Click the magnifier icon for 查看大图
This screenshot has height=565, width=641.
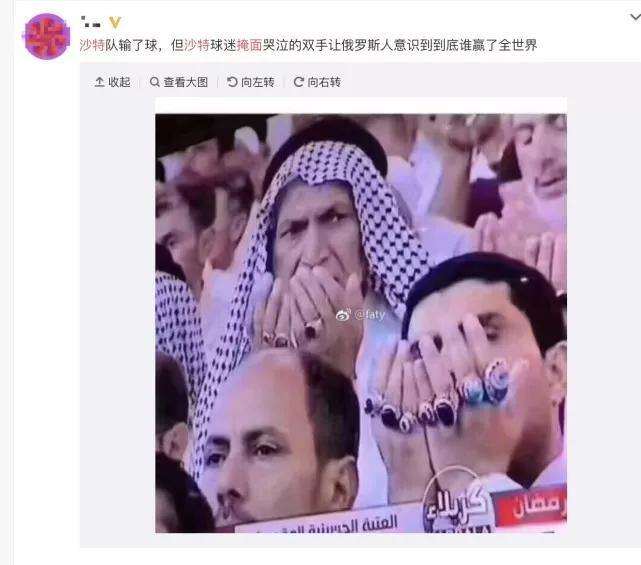coord(155,82)
